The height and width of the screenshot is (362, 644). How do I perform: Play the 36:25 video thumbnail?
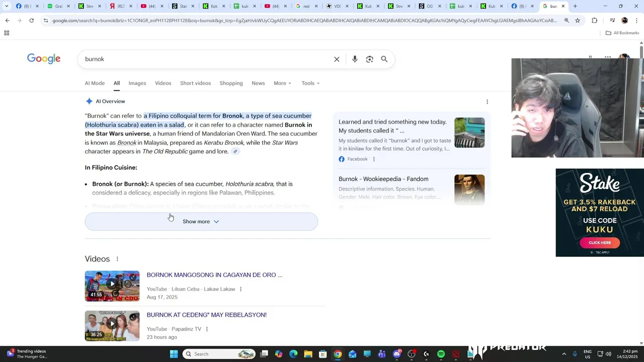[x=112, y=326]
